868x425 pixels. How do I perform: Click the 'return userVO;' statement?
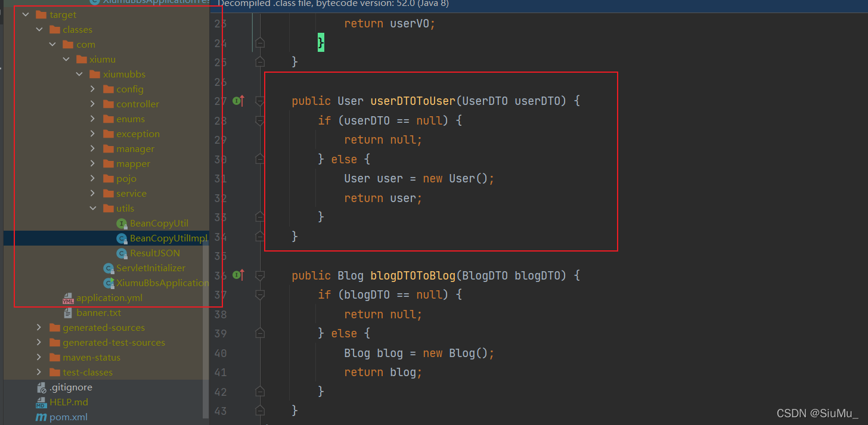click(x=390, y=23)
